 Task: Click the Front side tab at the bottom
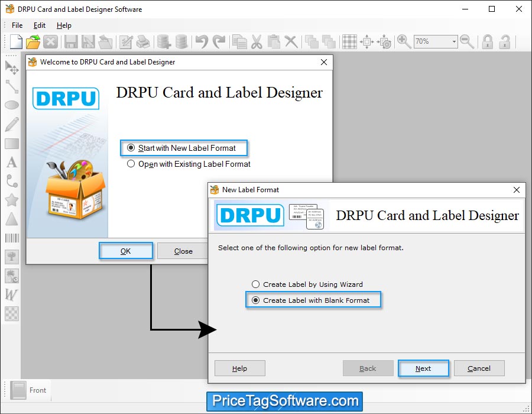pyautogui.click(x=28, y=390)
